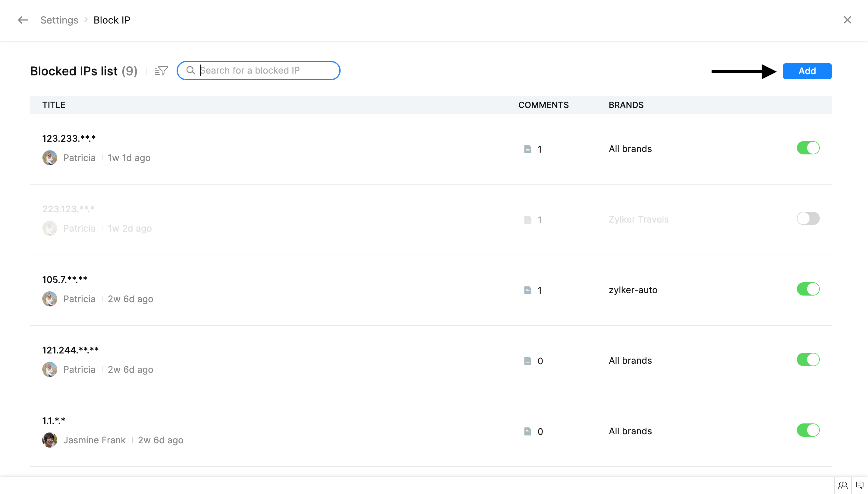Click the magnifier icon in search box
This screenshot has height=494, width=868.
(190, 70)
